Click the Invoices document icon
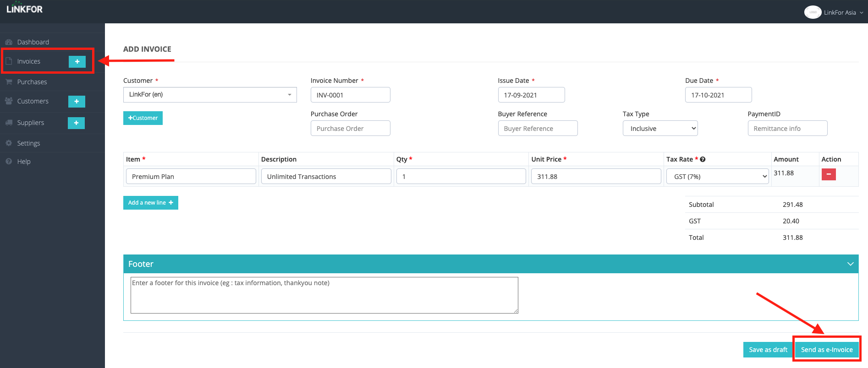This screenshot has height=368, width=868. [x=9, y=61]
